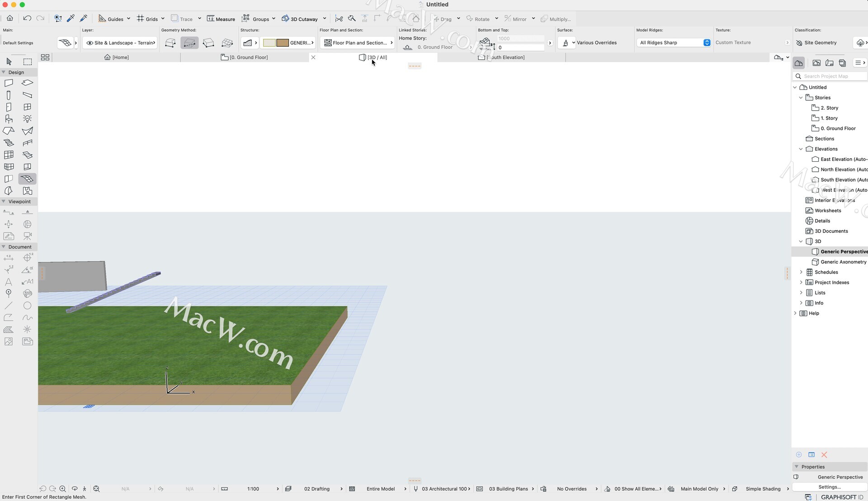Click the Undo arrow

[27, 19]
